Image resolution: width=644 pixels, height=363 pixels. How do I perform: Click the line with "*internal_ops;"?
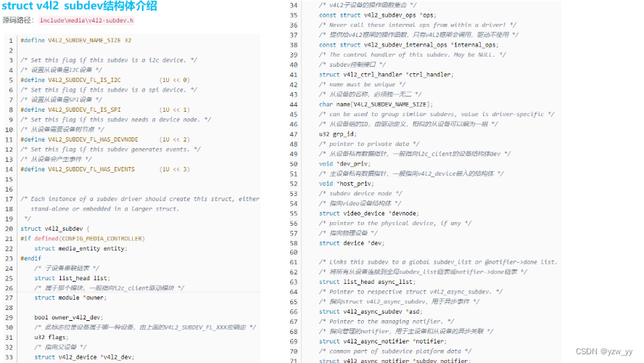pyautogui.click(x=409, y=45)
